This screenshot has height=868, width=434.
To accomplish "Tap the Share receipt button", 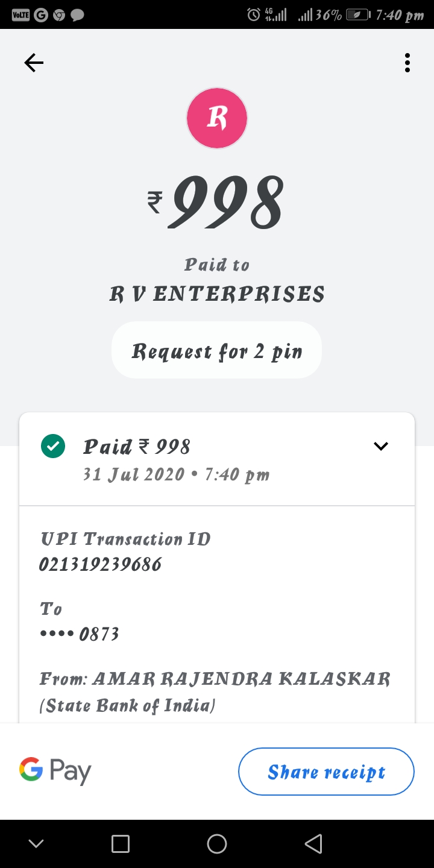I will pyautogui.click(x=326, y=772).
